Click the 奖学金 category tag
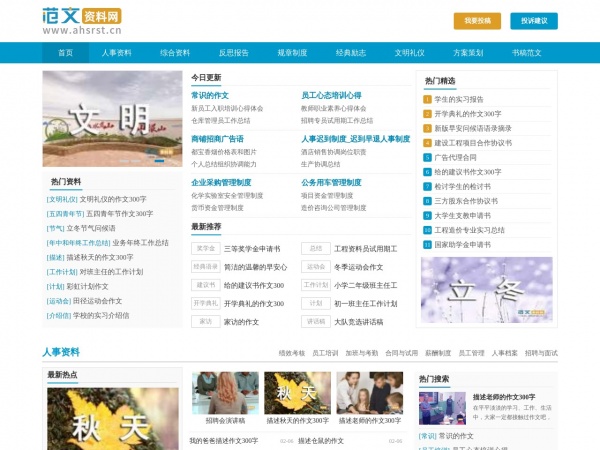This screenshot has width=600, height=450. coord(205,248)
